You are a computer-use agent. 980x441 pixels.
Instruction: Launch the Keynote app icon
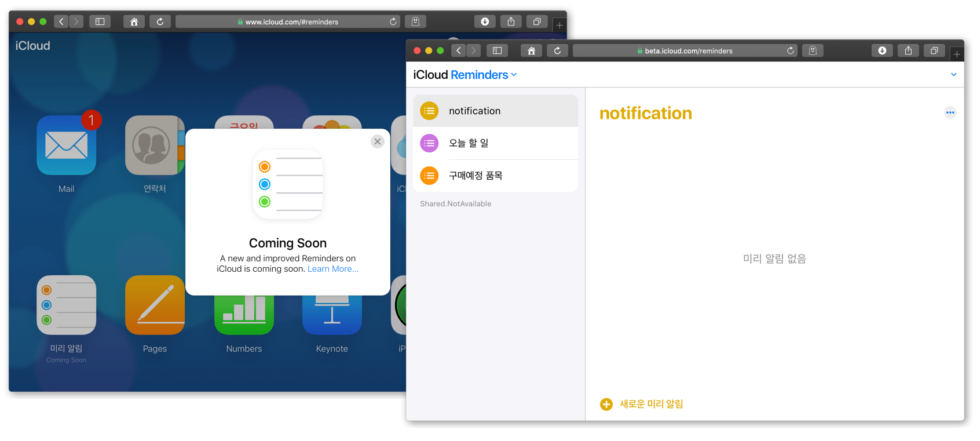pos(332,315)
